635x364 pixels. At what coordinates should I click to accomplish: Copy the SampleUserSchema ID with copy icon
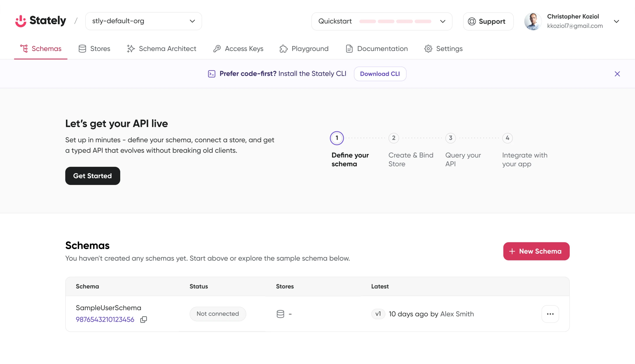coord(144,320)
